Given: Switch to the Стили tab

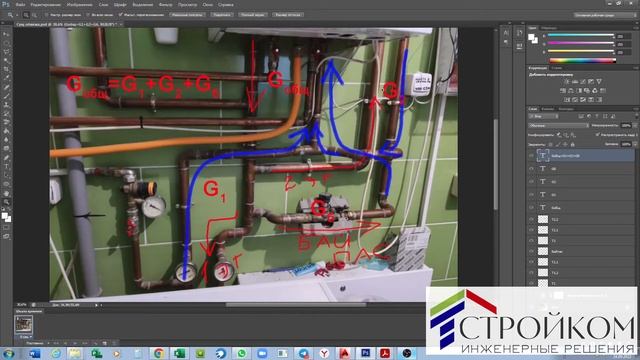Looking at the screenshot, I should click(556, 68).
